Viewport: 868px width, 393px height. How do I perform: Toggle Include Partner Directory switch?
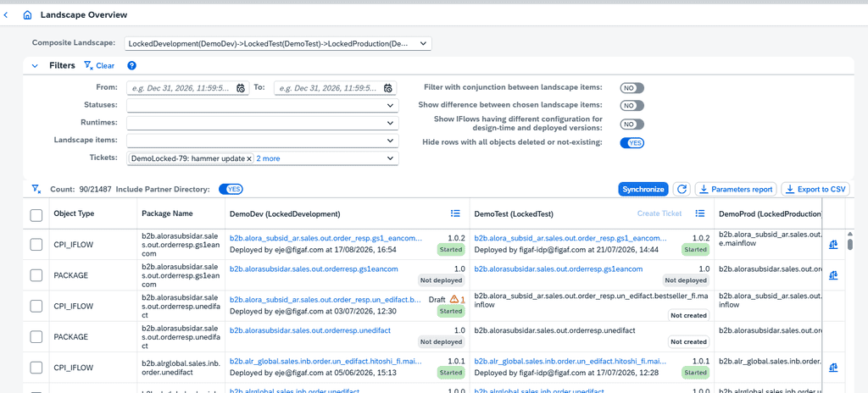[x=231, y=190]
